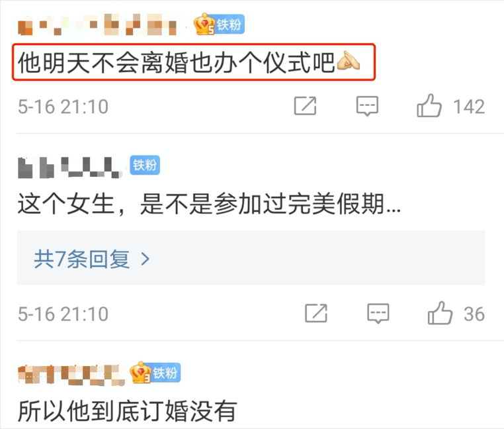
Task: Tap the share icon on the second comment
Action: click(x=316, y=313)
